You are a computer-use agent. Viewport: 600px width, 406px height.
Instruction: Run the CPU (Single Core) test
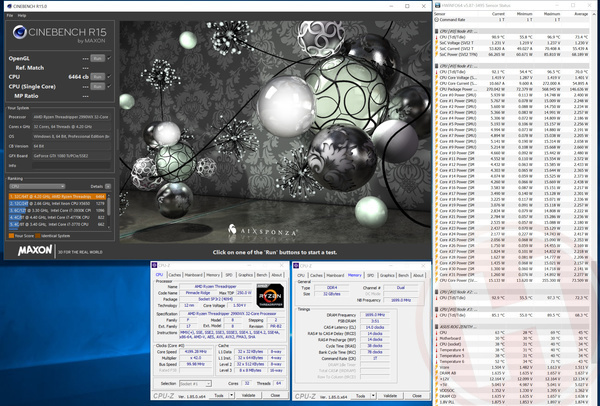[98, 86]
